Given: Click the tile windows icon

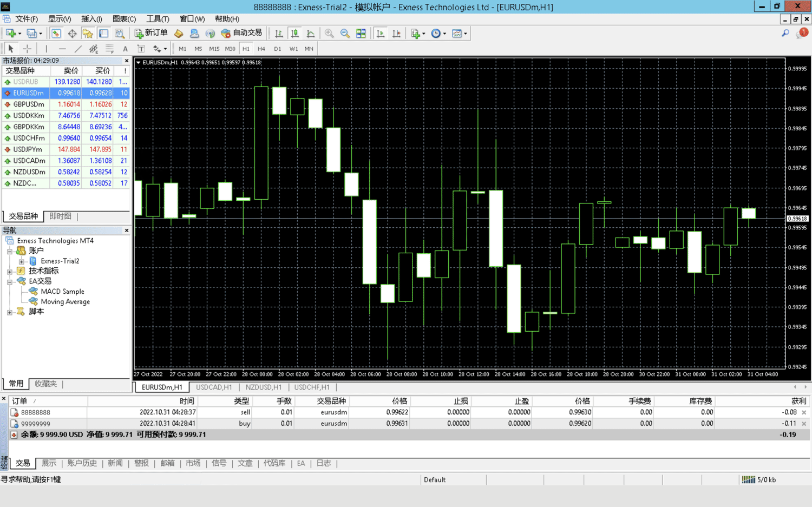Looking at the screenshot, I should tap(361, 34).
